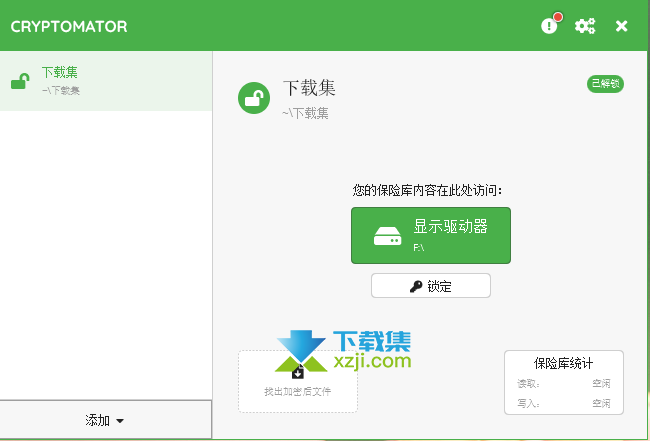
Task: Click the 锁定 lock vault button
Action: click(x=431, y=286)
